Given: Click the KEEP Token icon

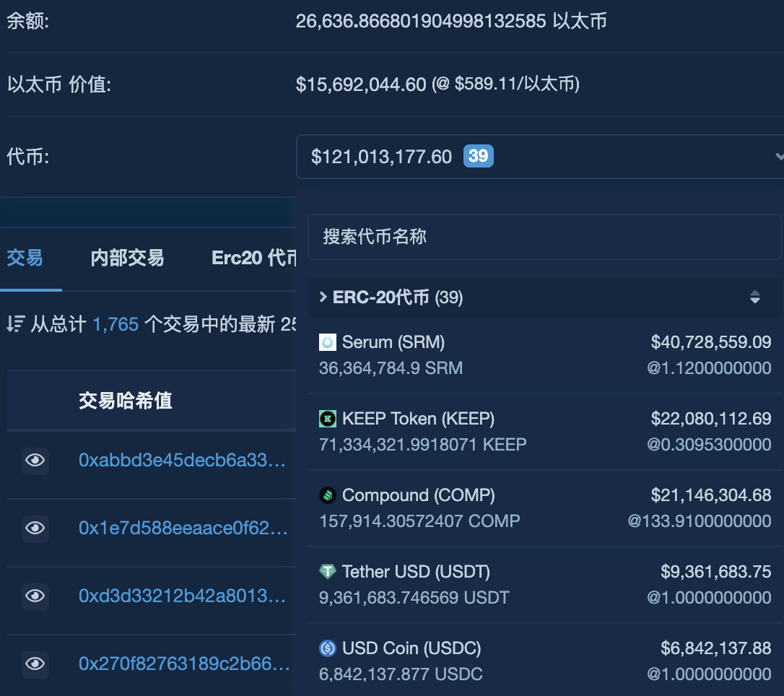Looking at the screenshot, I should [x=328, y=418].
